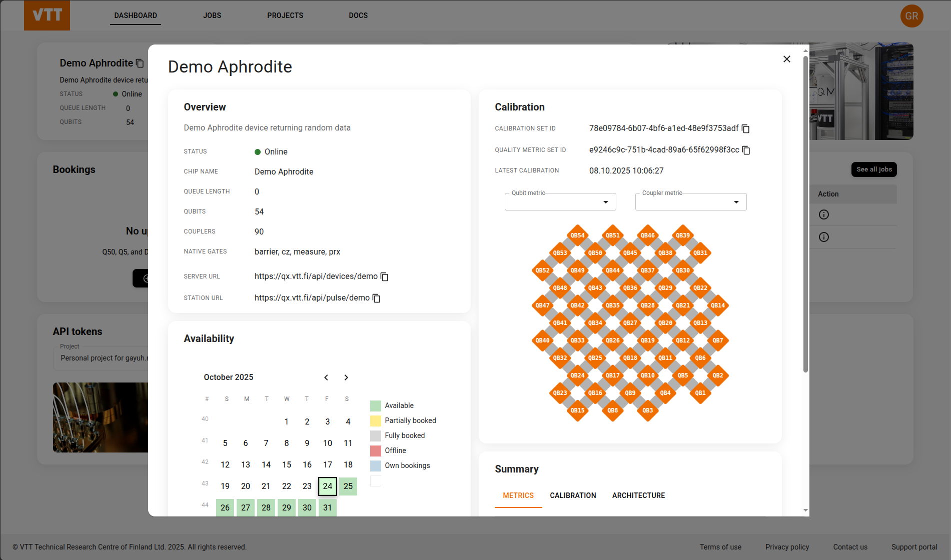The image size is (951, 560).
Task: Click the QB54 qubit node
Action: coord(577,235)
